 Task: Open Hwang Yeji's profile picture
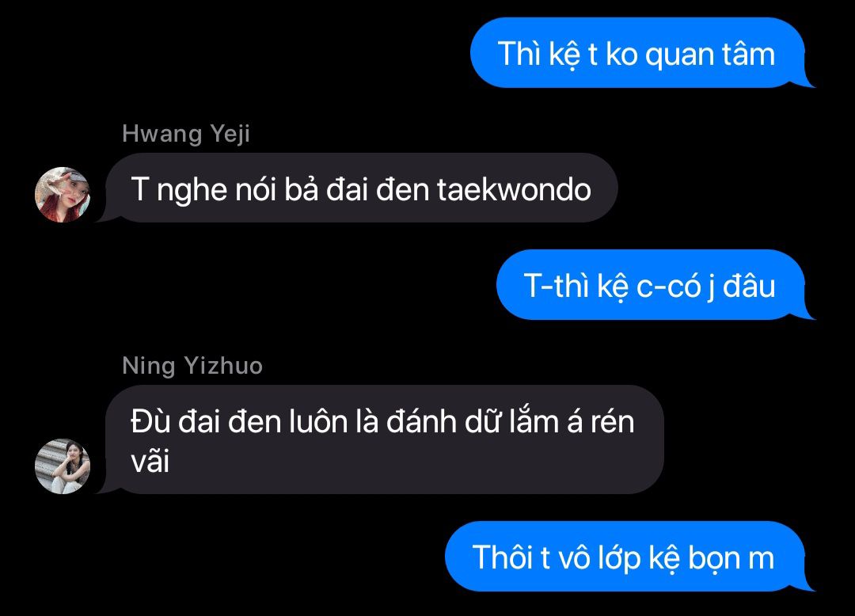point(63,195)
